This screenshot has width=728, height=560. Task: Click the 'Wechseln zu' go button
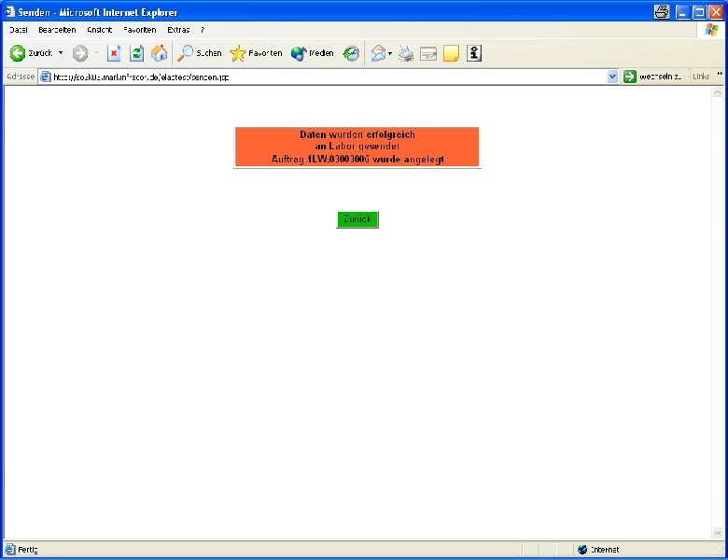pos(652,77)
